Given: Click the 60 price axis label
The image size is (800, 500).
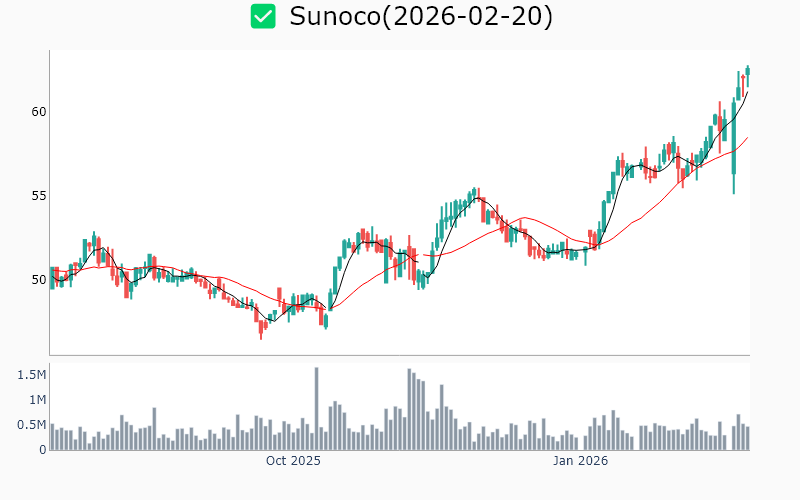Looking at the screenshot, I should pos(37,111).
